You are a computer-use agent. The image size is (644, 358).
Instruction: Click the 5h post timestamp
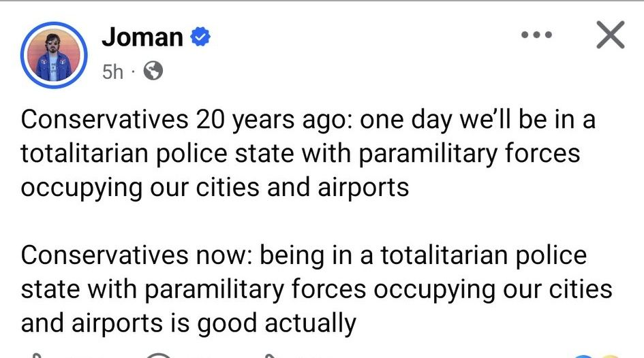[112, 71]
